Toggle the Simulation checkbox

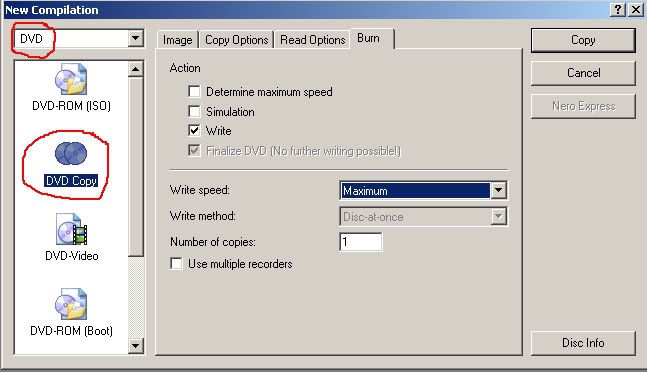[194, 111]
